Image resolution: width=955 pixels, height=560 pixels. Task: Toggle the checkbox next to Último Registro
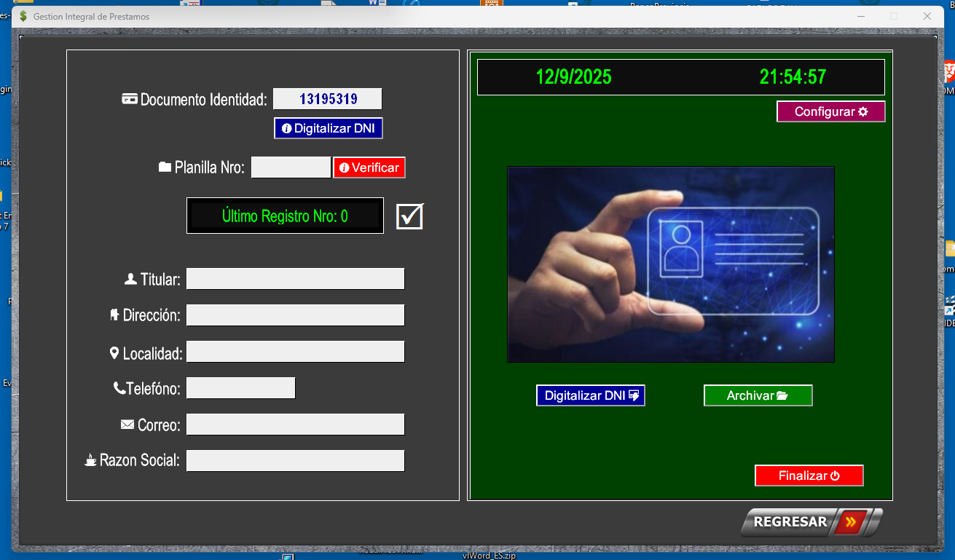pos(409,216)
